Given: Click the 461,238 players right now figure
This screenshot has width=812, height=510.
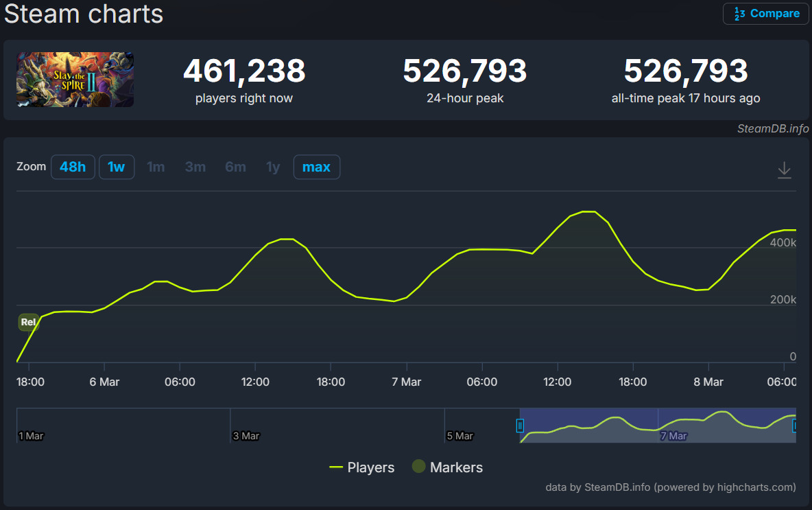Looking at the screenshot, I should (x=244, y=71).
